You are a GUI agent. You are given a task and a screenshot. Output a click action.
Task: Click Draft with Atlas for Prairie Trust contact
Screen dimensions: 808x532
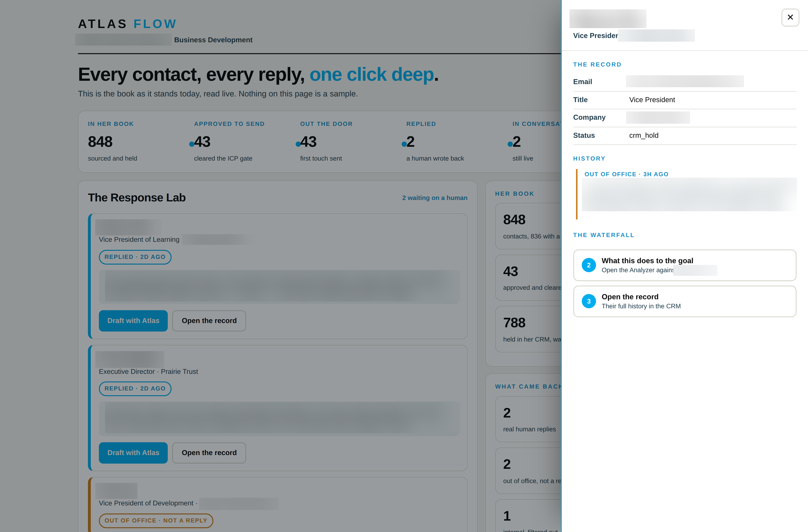[x=133, y=453]
